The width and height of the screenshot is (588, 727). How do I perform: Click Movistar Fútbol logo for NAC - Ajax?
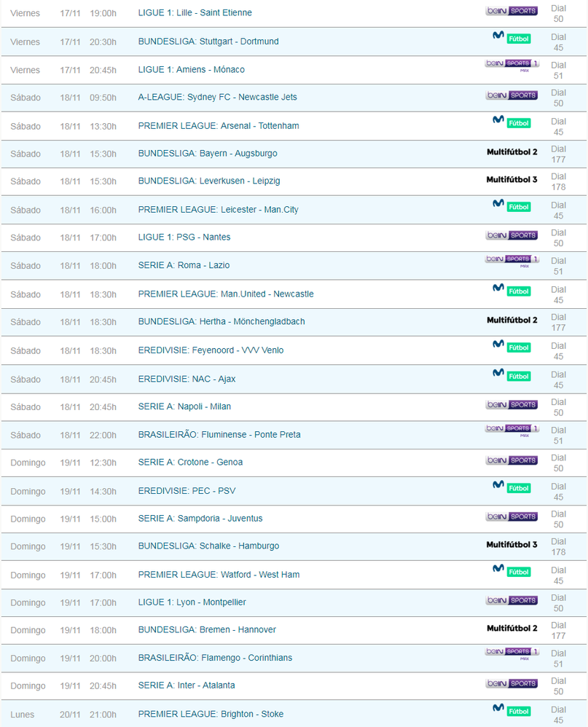pos(512,374)
